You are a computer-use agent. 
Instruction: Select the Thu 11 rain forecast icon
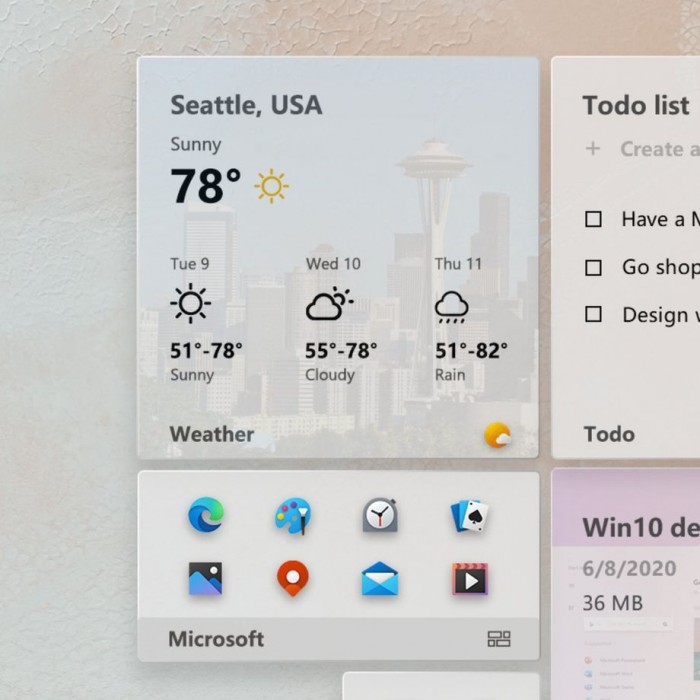[x=451, y=307]
